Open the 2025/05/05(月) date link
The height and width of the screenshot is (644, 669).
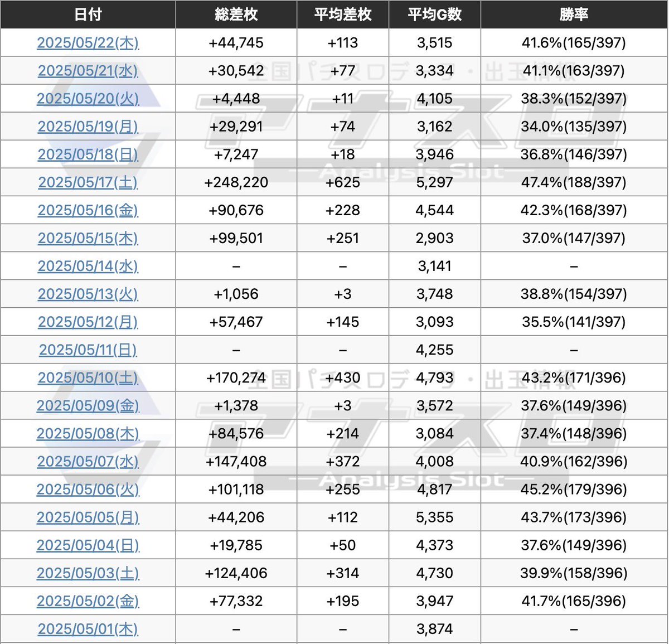(x=88, y=517)
